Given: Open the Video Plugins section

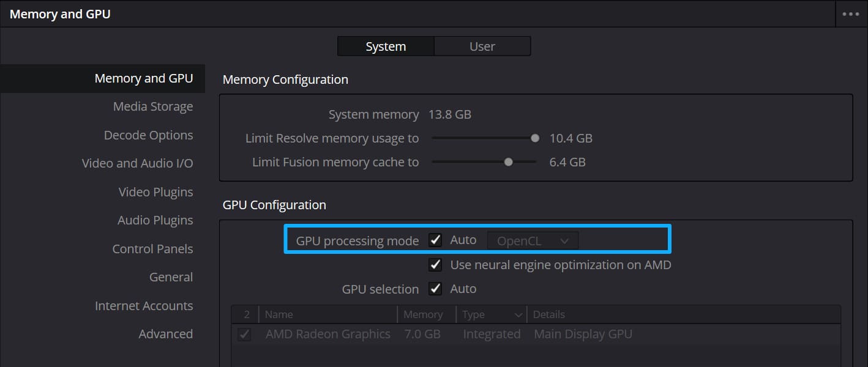Looking at the screenshot, I should (x=155, y=191).
